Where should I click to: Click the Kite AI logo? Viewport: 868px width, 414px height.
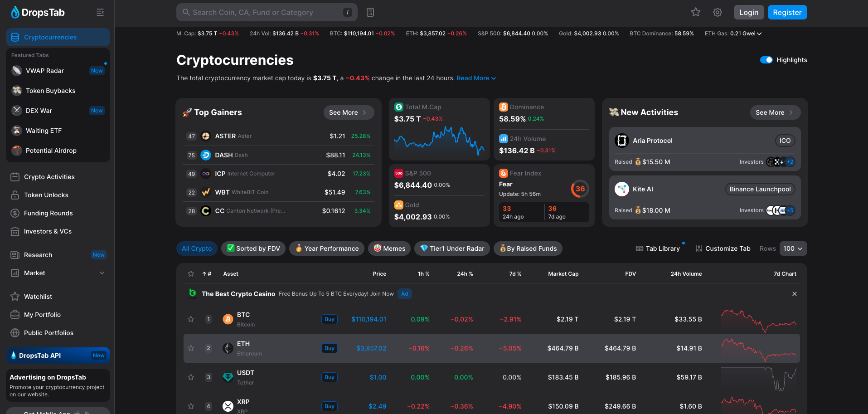tap(622, 189)
